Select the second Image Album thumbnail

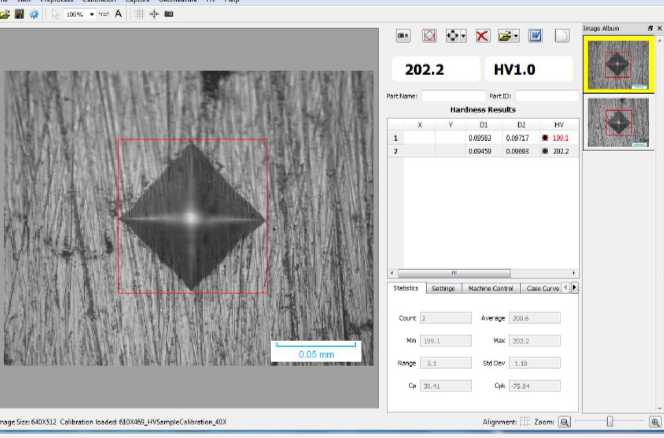pos(618,123)
